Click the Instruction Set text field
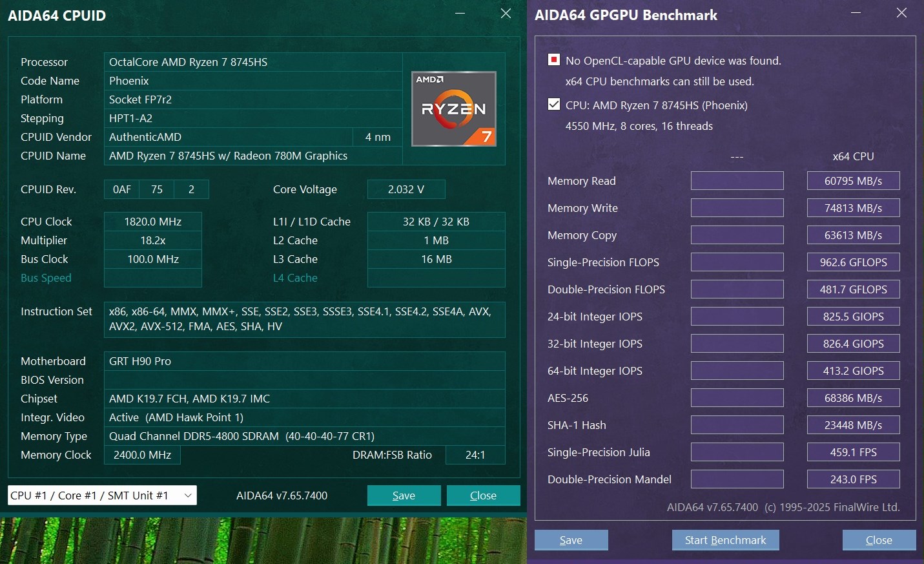 304,319
